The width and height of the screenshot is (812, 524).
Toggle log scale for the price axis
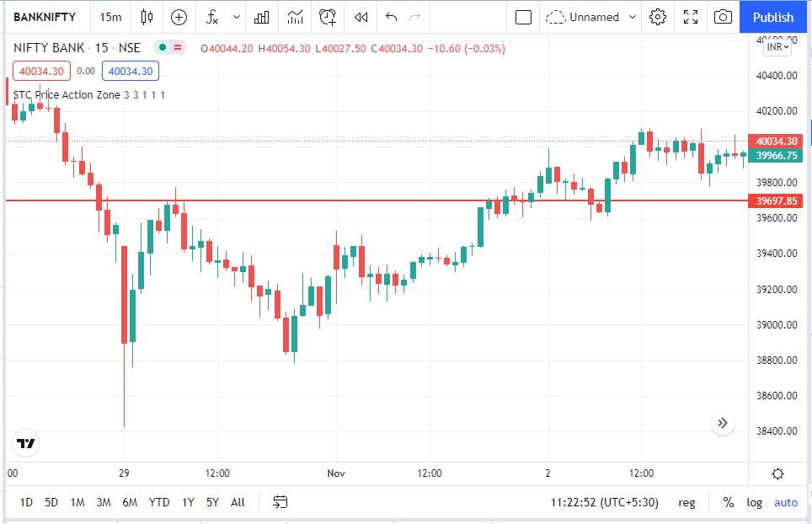click(754, 502)
